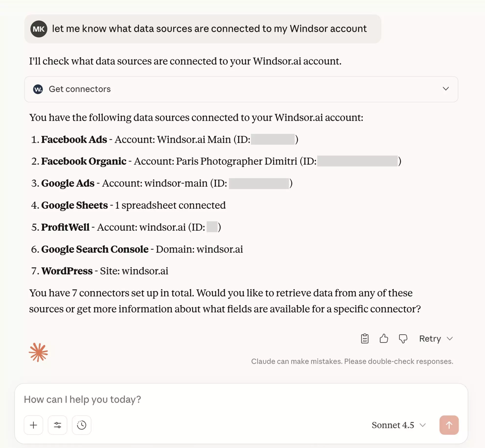Open the tools settings sliders icon
Image resolution: width=485 pixels, height=448 pixels.
(x=57, y=425)
